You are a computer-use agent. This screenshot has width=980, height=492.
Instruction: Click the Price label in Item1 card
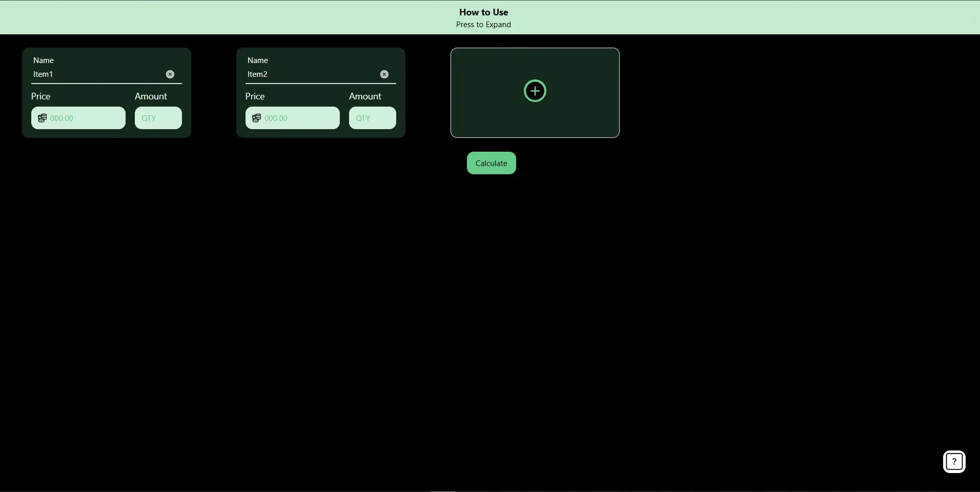41,96
